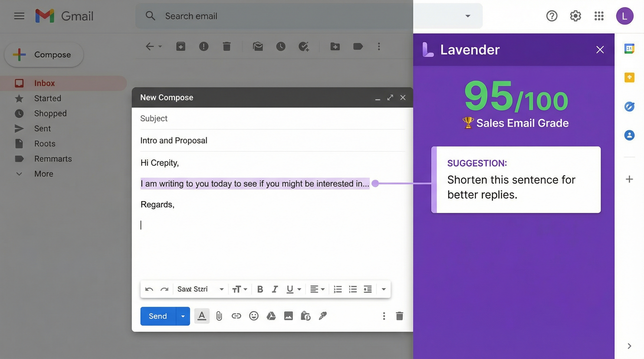Click the Undo icon in formatting bar

click(149, 289)
